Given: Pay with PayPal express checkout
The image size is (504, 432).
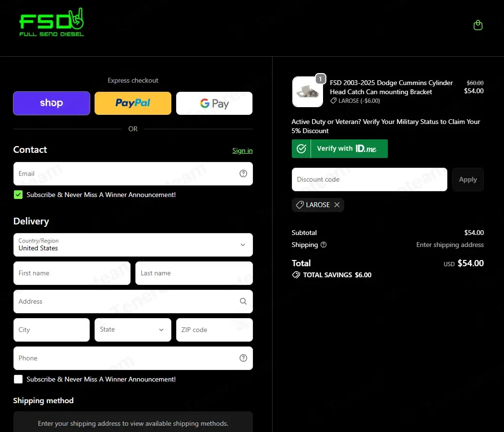Looking at the screenshot, I should (x=133, y=103).
